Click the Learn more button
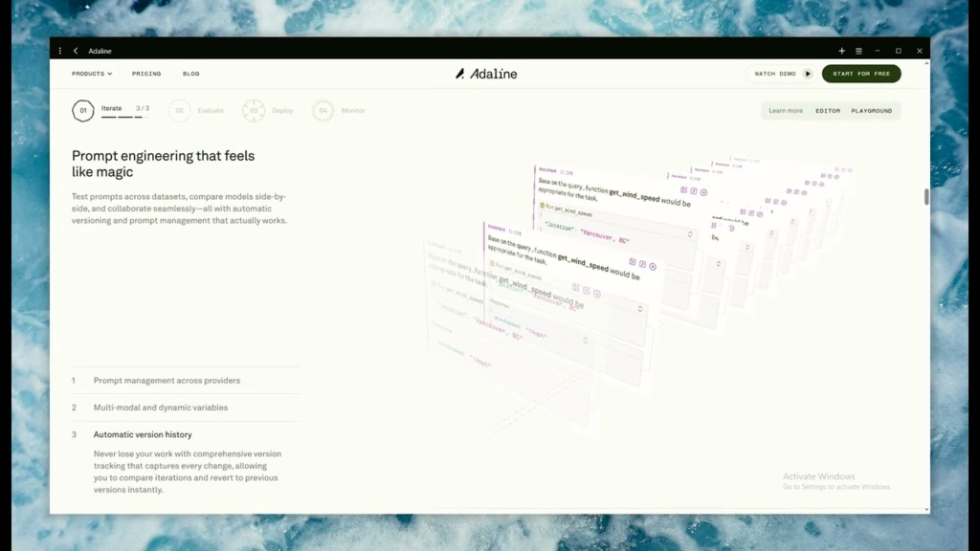980x551 pixels. (x=785, y=110)
